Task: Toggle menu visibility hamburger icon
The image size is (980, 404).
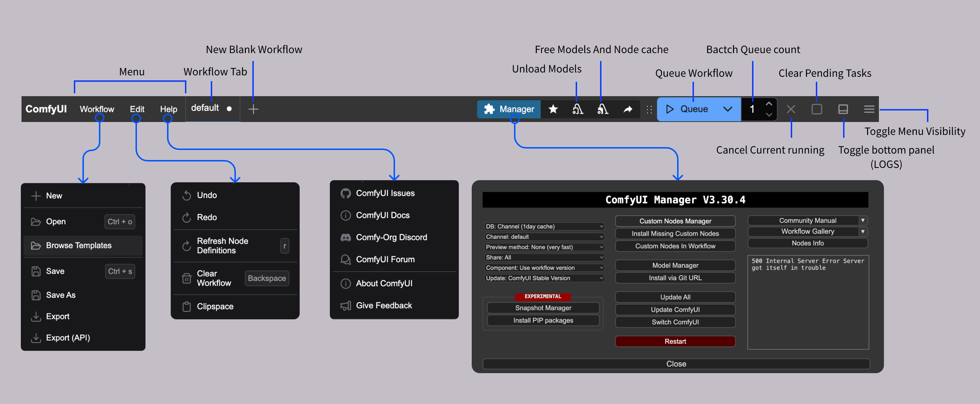Action: [x=869, y=109]
